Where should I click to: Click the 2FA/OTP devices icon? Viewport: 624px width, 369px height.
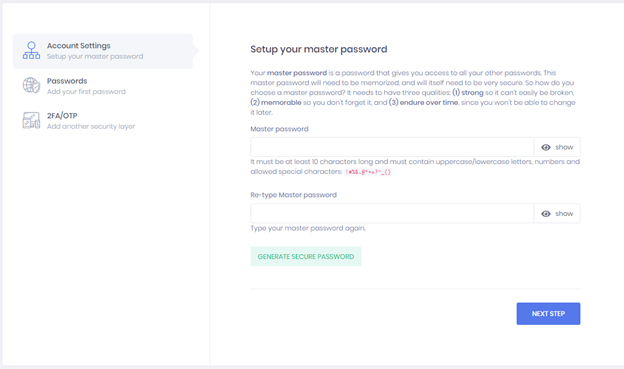click(31, 120)
